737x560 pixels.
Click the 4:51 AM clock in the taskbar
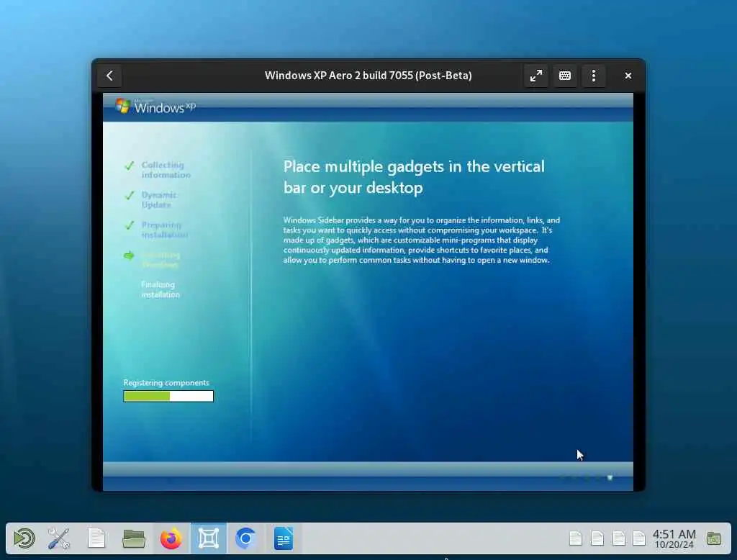pyautogui.click(x=674, y=539)
